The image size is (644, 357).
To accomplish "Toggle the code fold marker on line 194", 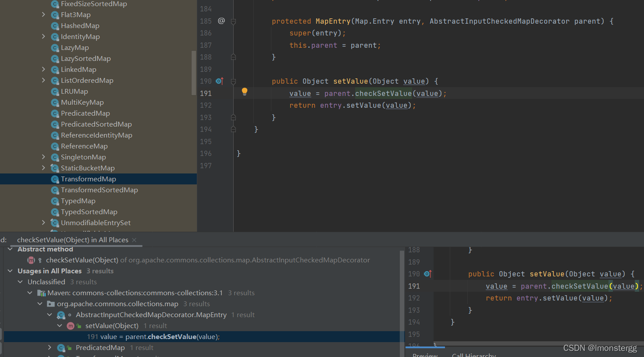I will 233,129.
